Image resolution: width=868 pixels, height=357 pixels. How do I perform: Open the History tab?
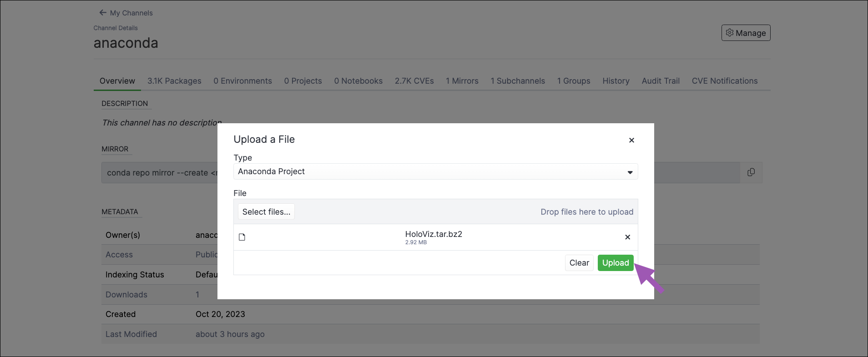pyautogui.click(x=616, y=81)
